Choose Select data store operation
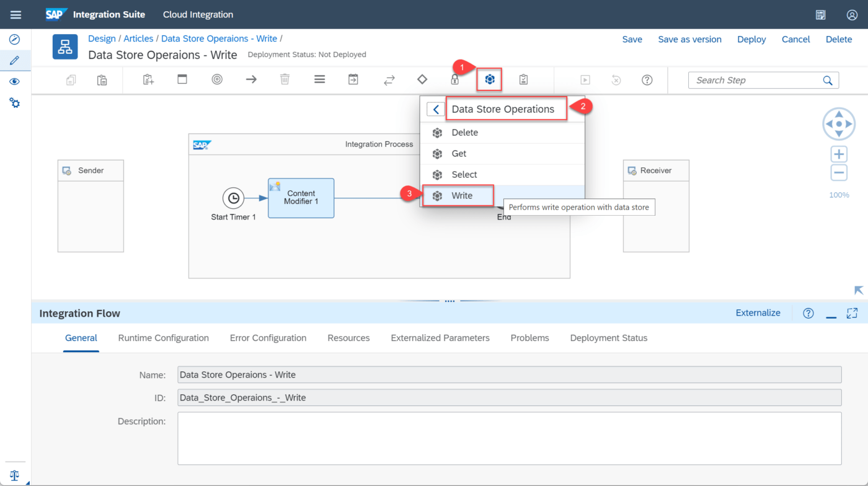Image resolution: width=868 pixels, height=486 pixels. [503, 175]
